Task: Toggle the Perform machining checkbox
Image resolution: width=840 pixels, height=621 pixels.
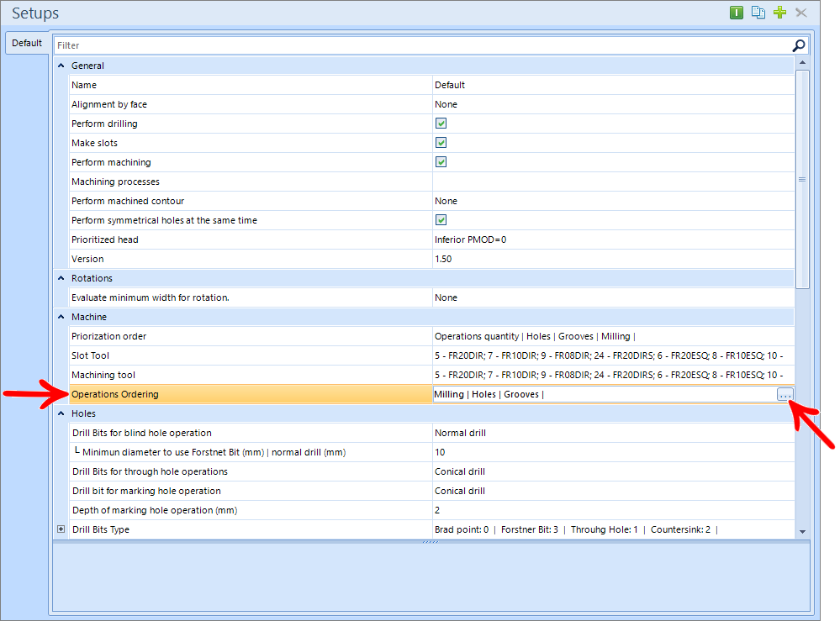Action: coord(441,162)
